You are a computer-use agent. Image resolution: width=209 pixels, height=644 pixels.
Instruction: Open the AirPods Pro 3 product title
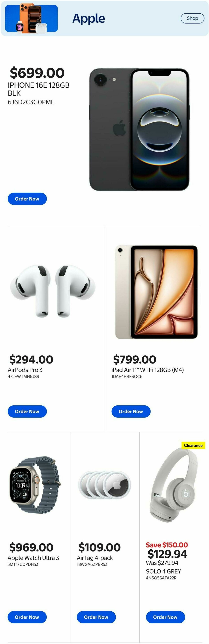[x=25, y=370]
